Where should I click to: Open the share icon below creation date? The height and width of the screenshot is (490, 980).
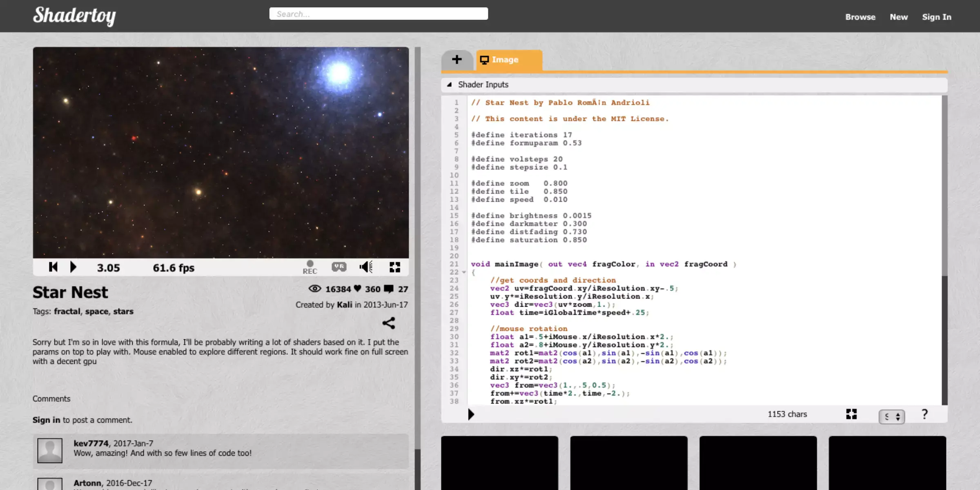click(x=389, y=323)
